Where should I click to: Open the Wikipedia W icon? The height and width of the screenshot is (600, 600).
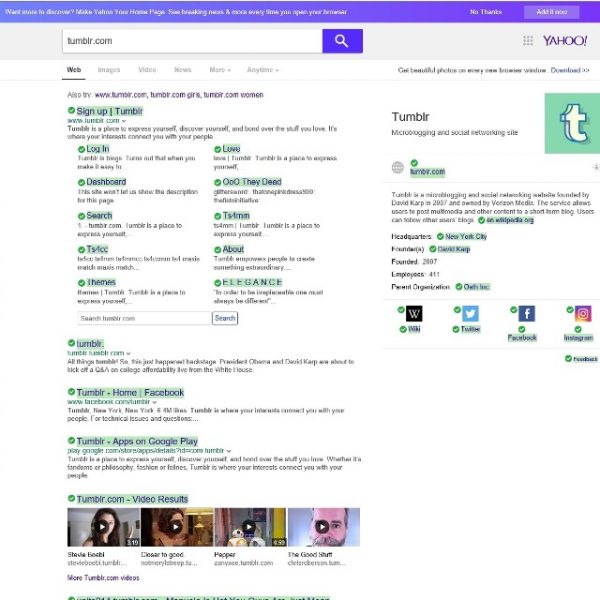pyautogui.click(x=414, y=313)
